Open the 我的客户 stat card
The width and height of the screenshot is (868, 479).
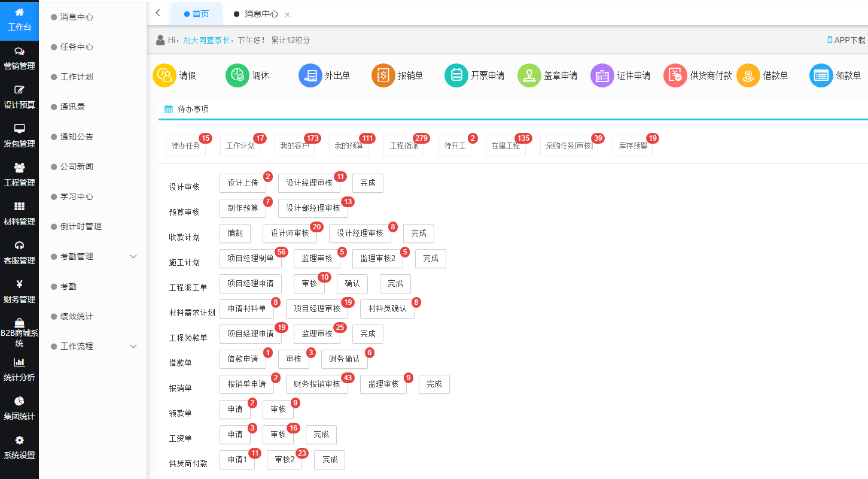pos(294,145)
